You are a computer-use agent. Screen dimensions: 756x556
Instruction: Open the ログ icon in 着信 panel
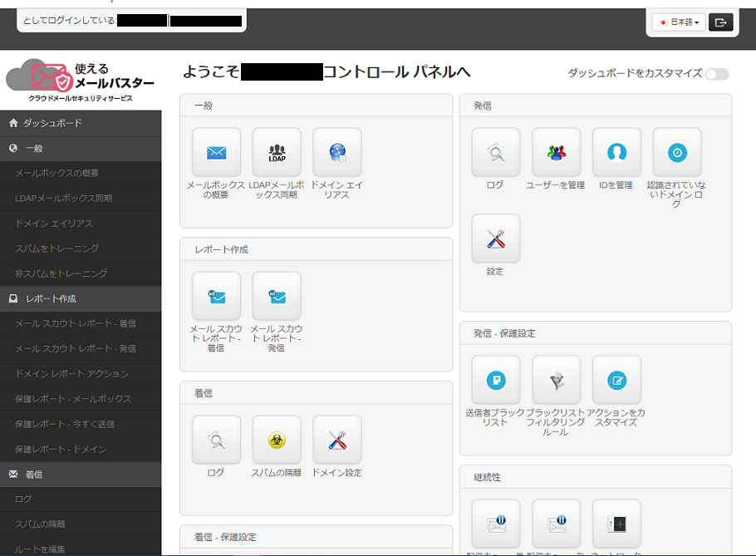[x=216, y=440]
